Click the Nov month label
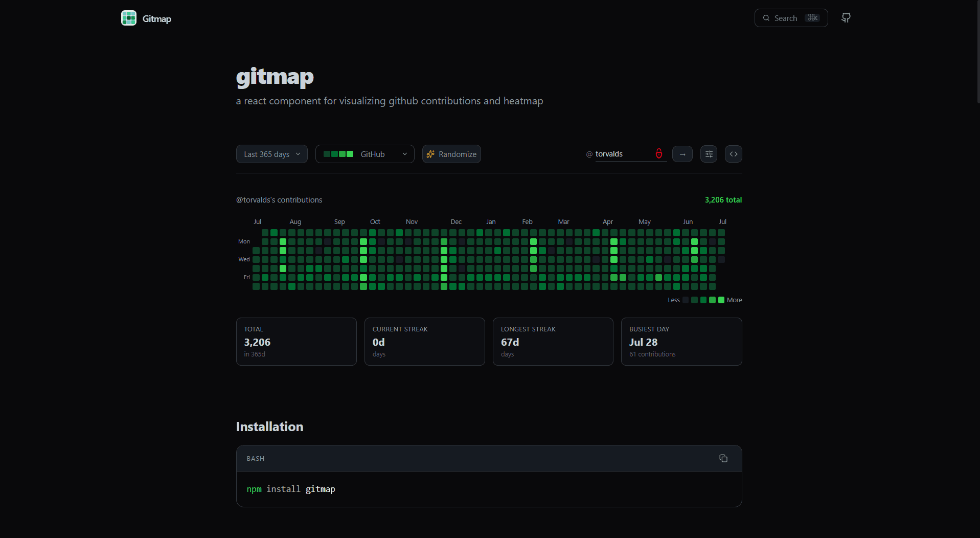This screenshot has height=538, width=980. click(x=412, y=222)
